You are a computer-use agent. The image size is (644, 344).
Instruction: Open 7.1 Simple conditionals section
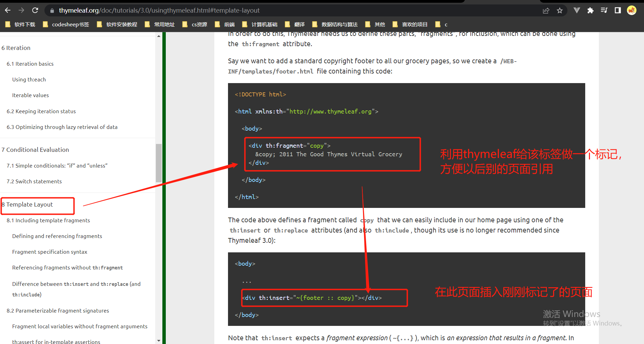pos(57,166)
